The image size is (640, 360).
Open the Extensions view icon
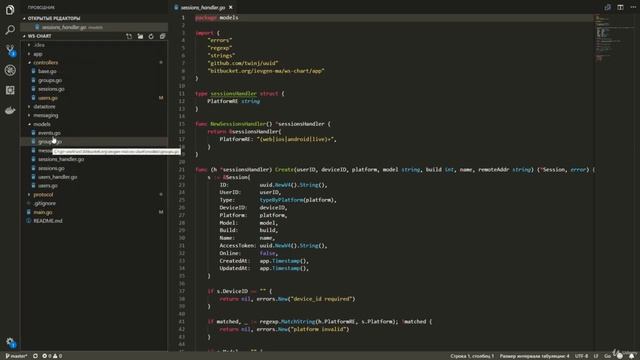(x=10, y=90)
